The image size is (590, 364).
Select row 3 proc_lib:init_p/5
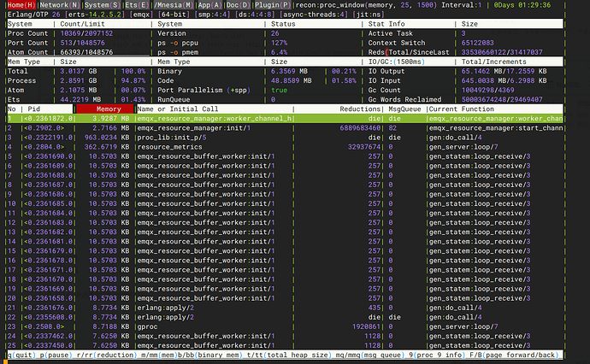pos(286,138)
